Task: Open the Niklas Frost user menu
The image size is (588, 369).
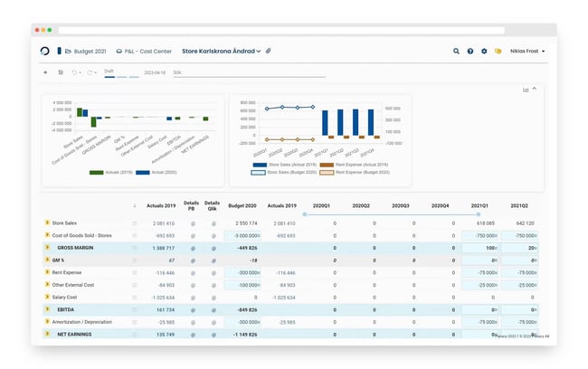Action: 527,51
